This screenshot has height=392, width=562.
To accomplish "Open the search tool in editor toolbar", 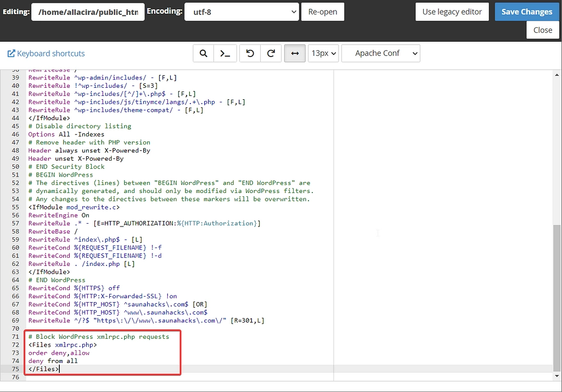I will pyautogui.click(x=203, y=53).
